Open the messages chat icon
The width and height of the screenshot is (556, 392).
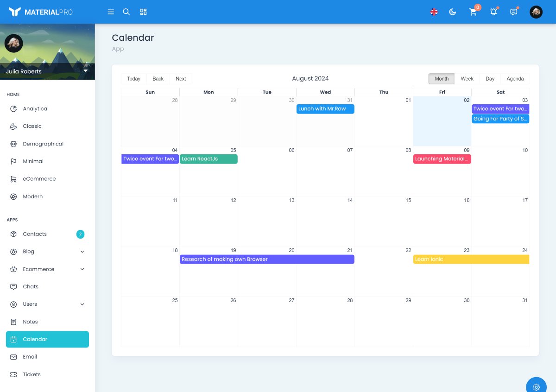pos(514,12)
